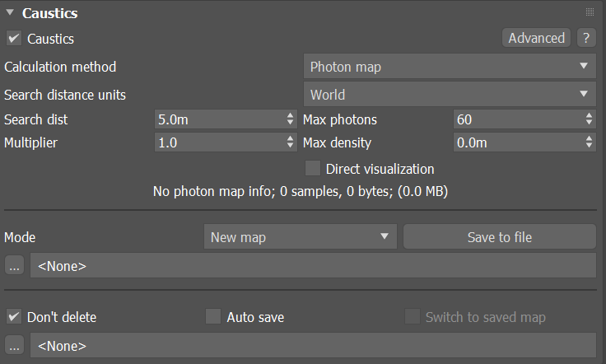Click the browse button for auto save path

coord(14,345)
